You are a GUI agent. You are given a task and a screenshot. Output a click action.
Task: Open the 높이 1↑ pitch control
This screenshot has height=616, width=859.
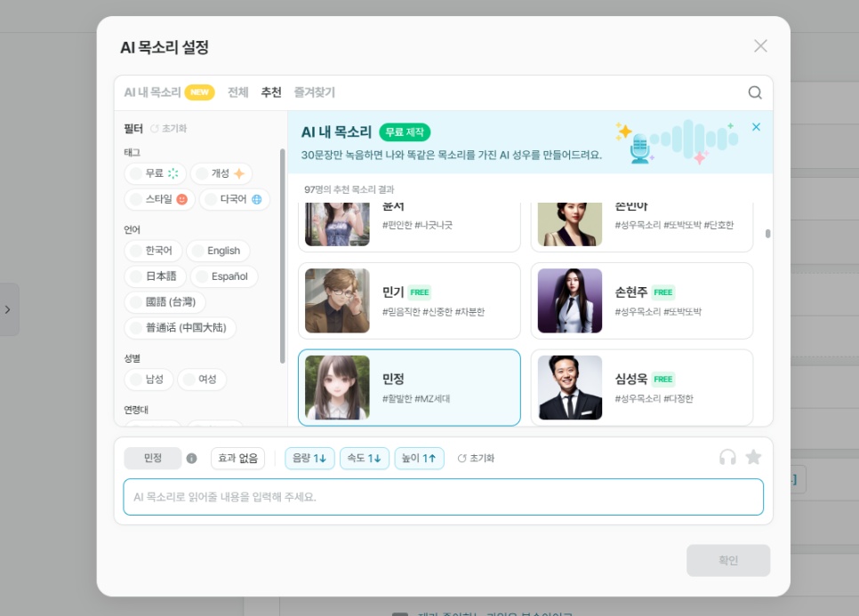(419, 459)
